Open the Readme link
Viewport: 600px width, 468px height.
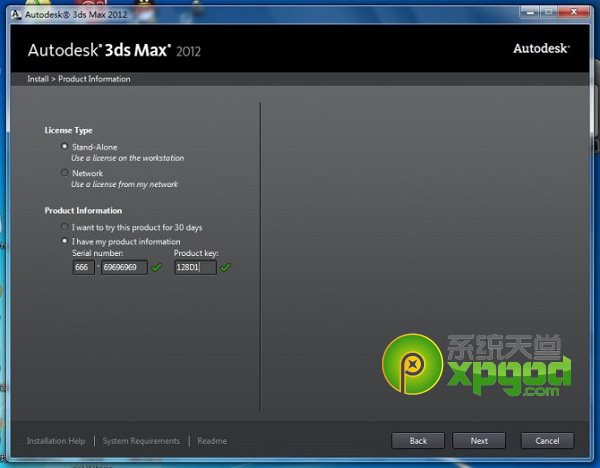[x=212, y=441]
